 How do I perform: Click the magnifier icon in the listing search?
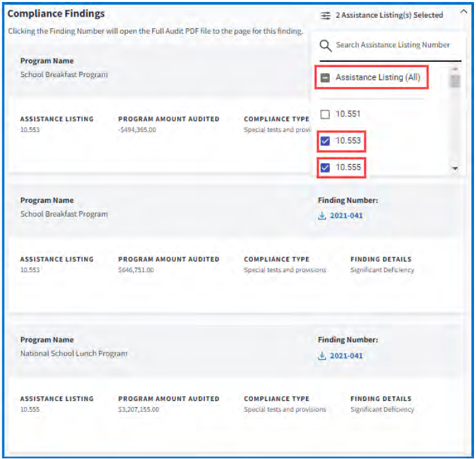[325, 45]
